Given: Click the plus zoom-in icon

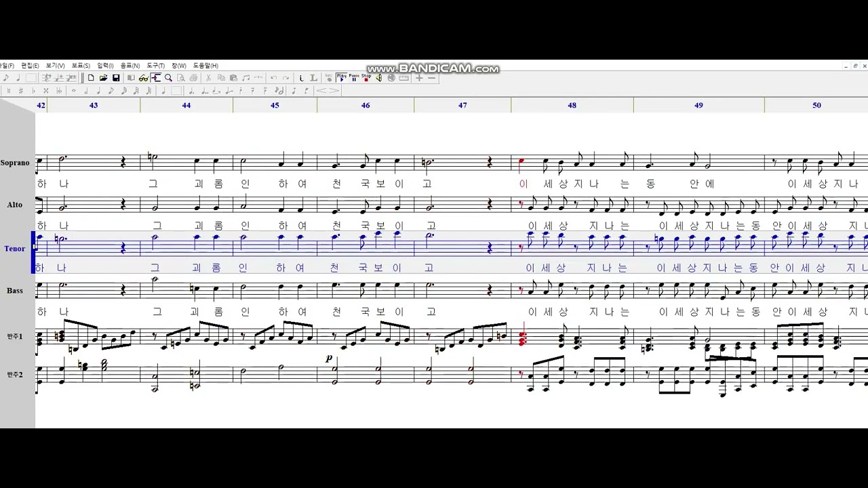Looking at the screenshot, I should click(419, 78).
